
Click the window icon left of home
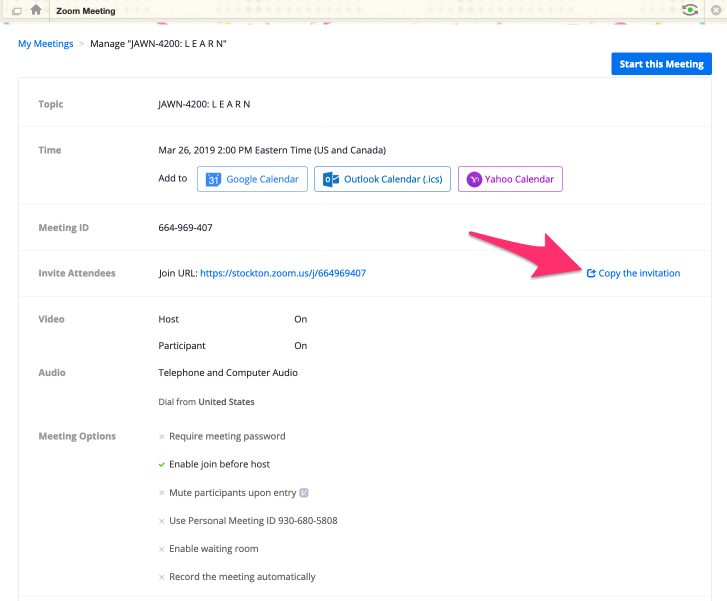pyautogui.click(x=17, y=11)
